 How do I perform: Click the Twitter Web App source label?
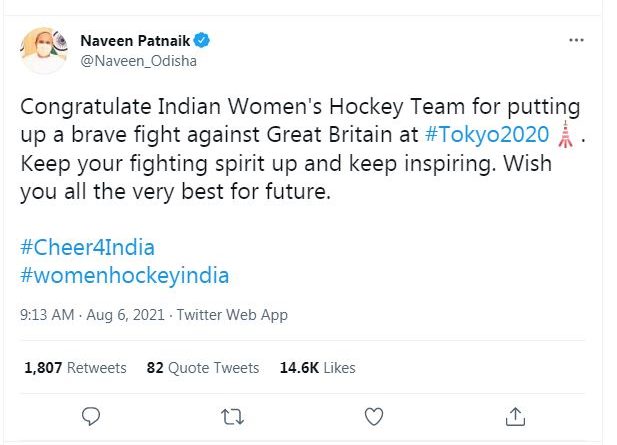pyautogui.click(x=232, y=315)
